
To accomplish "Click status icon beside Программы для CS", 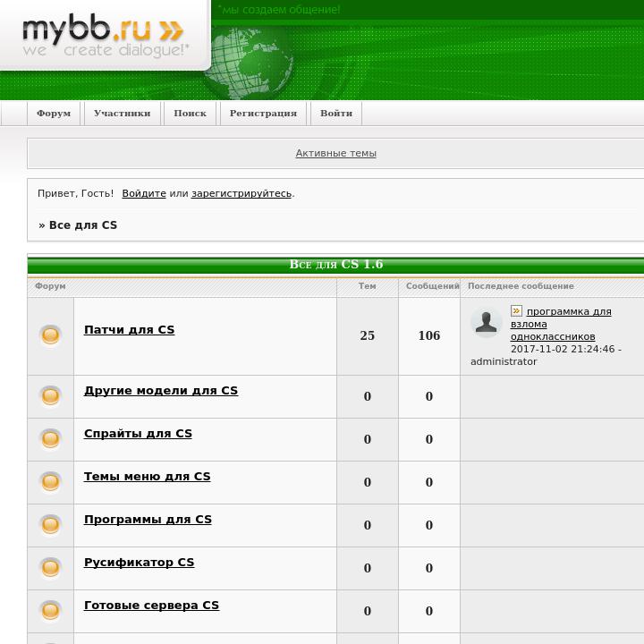I will 50,525.
